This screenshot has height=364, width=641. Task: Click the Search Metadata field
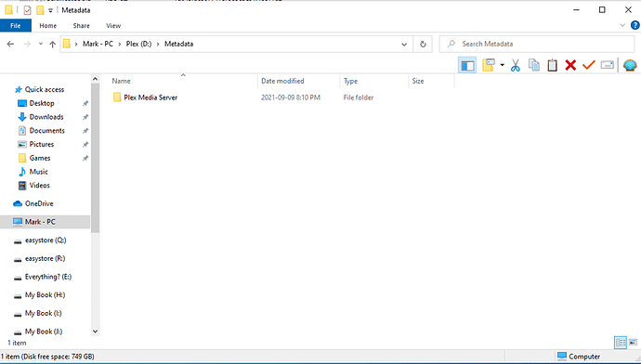click(537, 45)
